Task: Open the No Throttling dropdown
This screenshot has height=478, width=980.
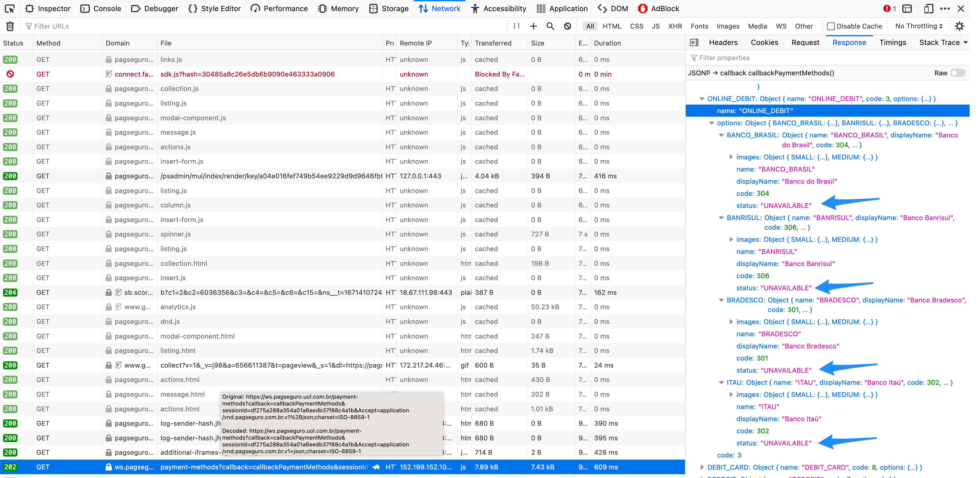Action: [919, 26]
